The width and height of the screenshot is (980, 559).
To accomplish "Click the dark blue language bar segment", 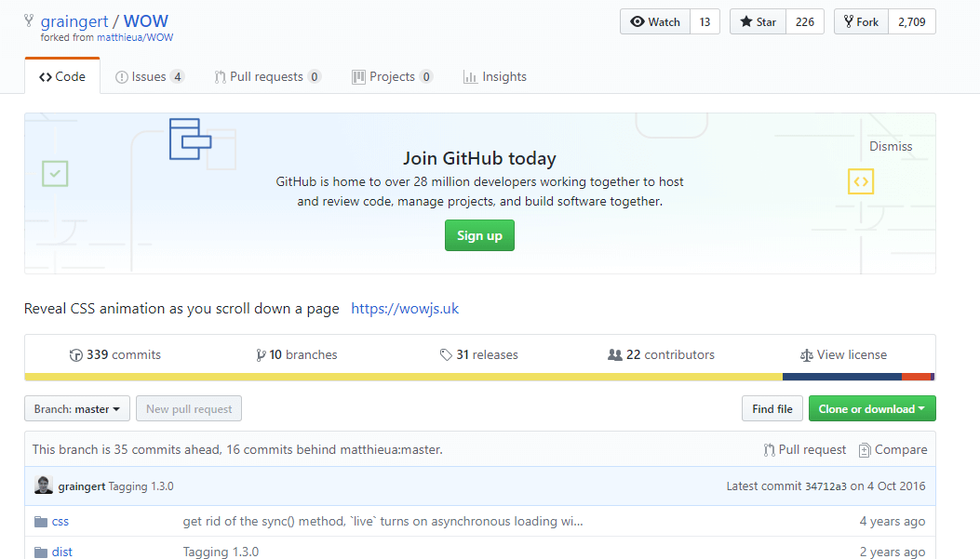I will point(842,377).
